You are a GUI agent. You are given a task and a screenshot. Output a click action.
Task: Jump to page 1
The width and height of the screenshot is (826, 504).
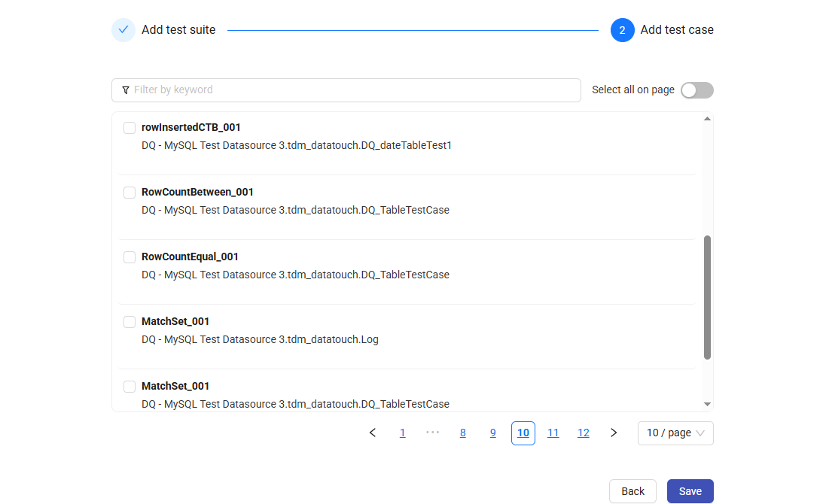click(x=403, y=433)
